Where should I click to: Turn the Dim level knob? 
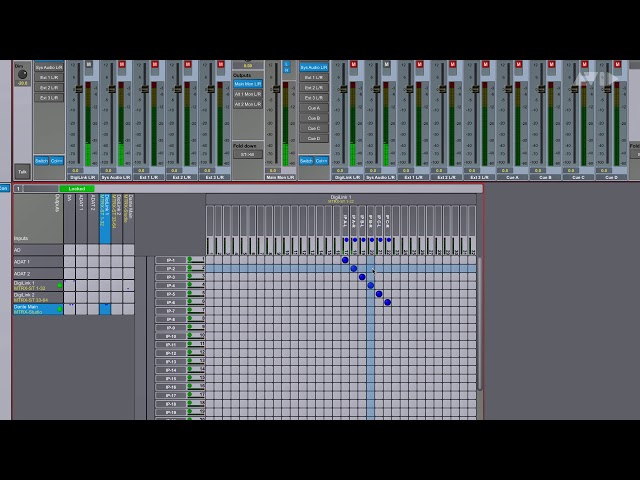coord(22,74)
